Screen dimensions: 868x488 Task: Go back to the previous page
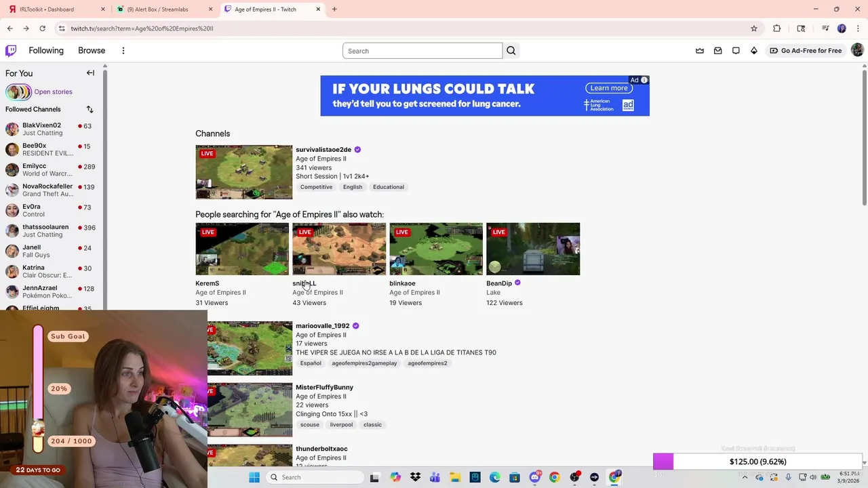9,28
